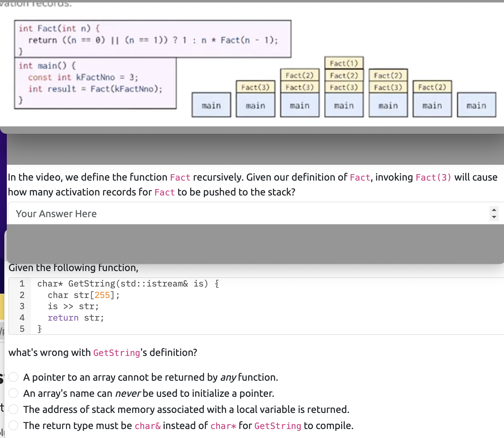Viewport: 504px width, 438px height.
Task: Click the Fact(1) activation record box
Action: pyautogui.click(x=344, y=63)
